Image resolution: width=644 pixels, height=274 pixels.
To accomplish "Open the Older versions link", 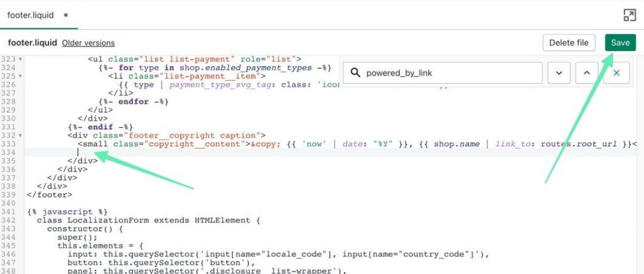I will click(x=88, y=43).
